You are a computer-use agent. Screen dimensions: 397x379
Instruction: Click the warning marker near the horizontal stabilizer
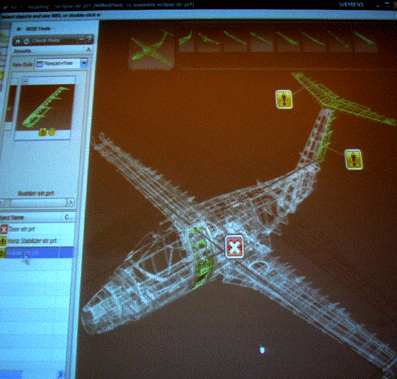pyautogui.click(x=284, y=99)
